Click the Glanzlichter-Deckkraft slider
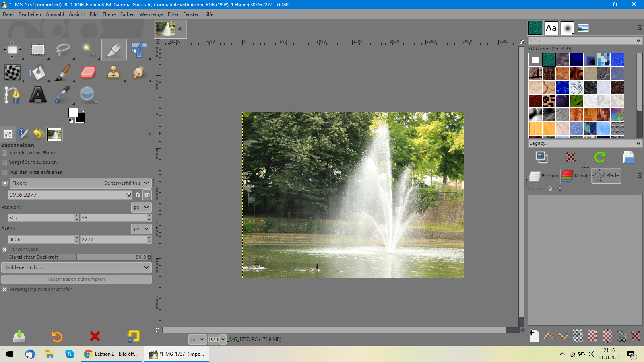Image resolution: width=644 pixels, height=362 pixels. pyautogui.click(x=76, y=257)
